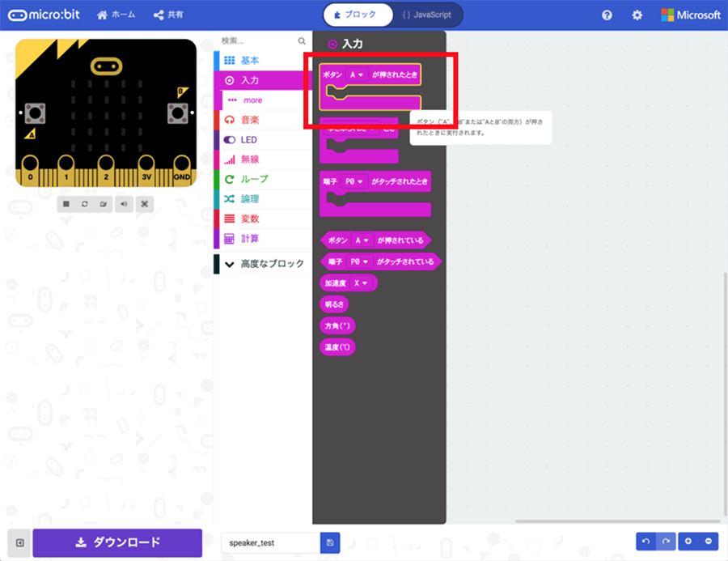Select the 方角 block
The image size is (728, 561).
(337, 325)
